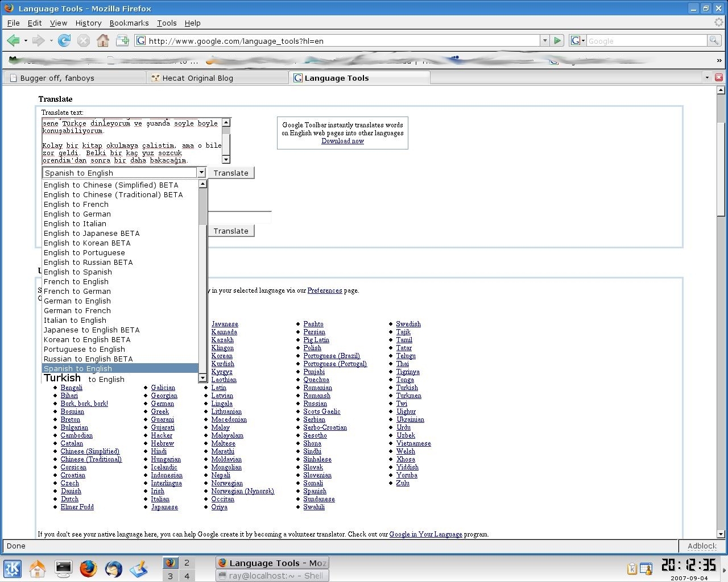Screen dimensions: 728x582
Task: Click the search magnifier icon
Action: 713,40
